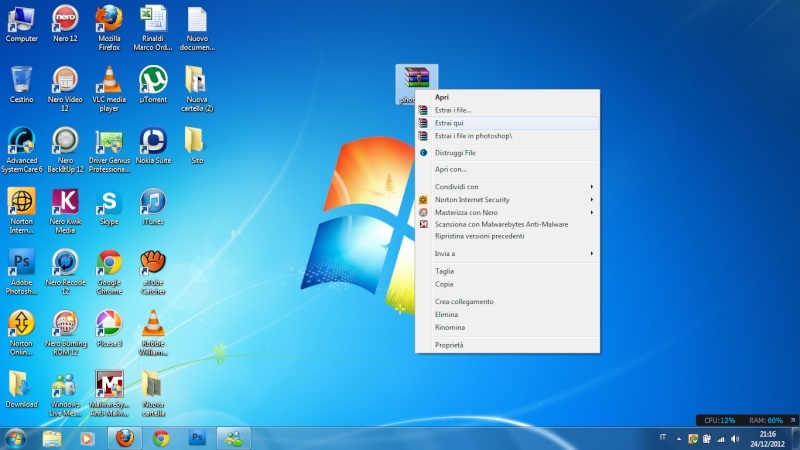
Task: Select the Norton Online desktop shortcut
Action: (21, 333)
